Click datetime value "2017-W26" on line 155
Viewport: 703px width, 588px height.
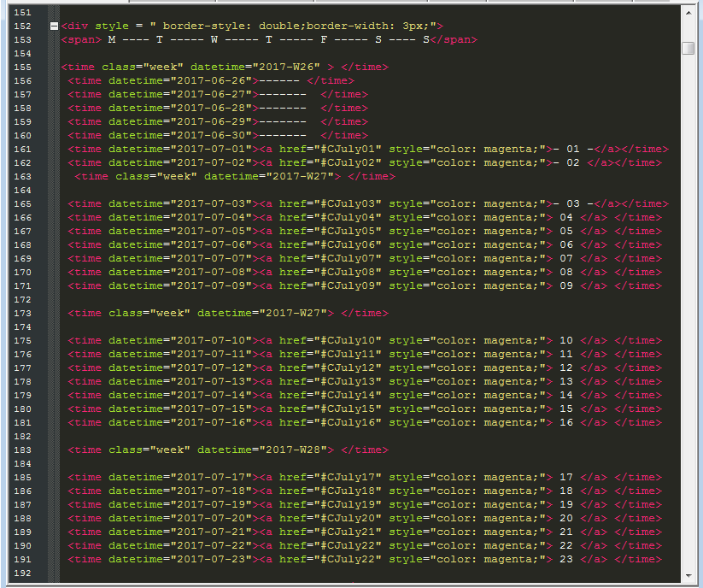[x=286, y=68]
